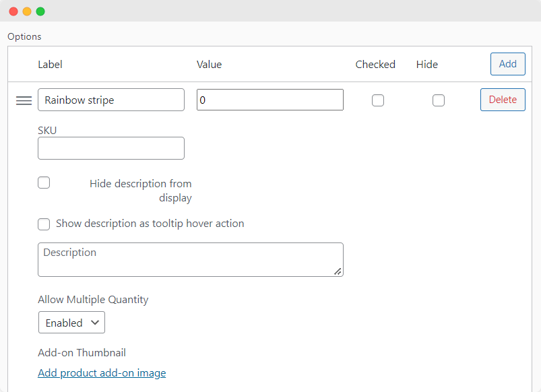The image size is (541, 392).
Task: Focus the Rainbow stripe label field
Action: point(111,100)
